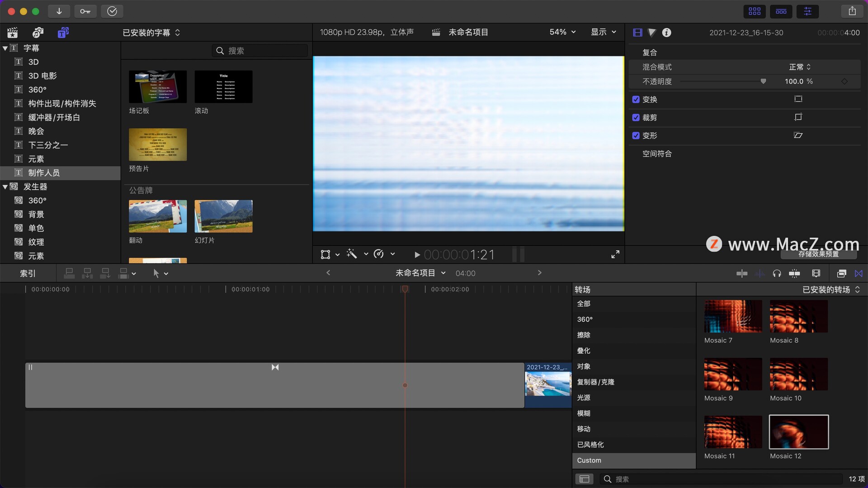The width and height of the screenshot is (868, 488).
Task: Enable audio solo with headphone icon
Action: pos(777,273)
